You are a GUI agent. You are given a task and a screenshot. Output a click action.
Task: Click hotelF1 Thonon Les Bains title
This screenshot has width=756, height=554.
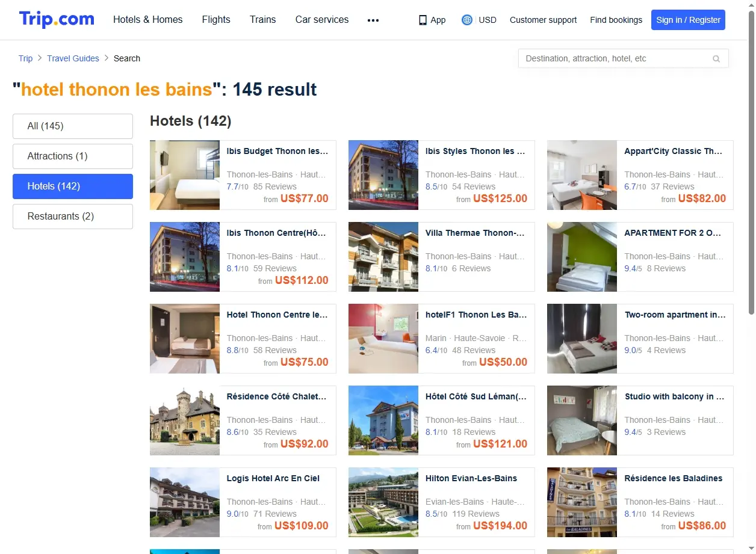476,315
